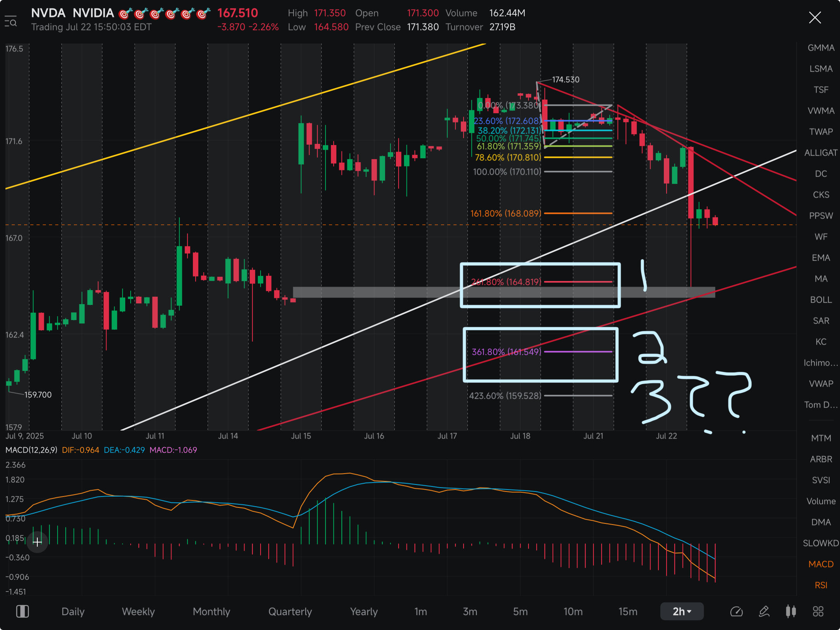Enable the BOLL indicator overlay

[x=821, y=300]
